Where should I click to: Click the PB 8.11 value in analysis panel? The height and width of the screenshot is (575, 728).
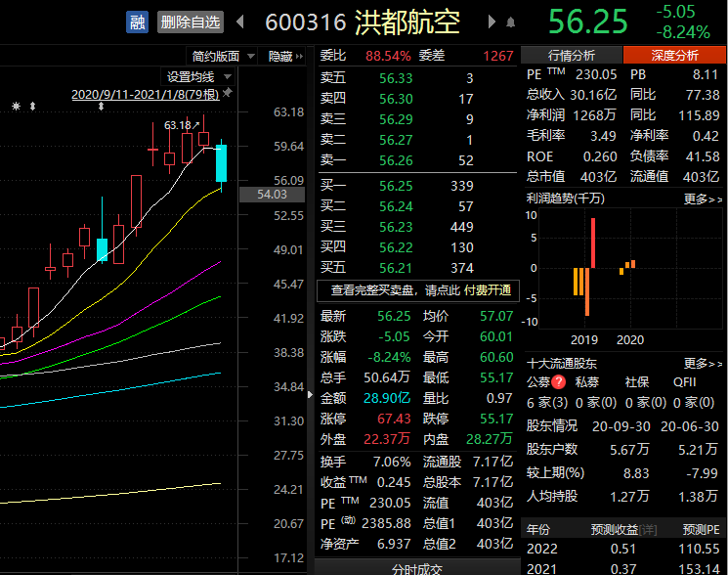[706, 74]
